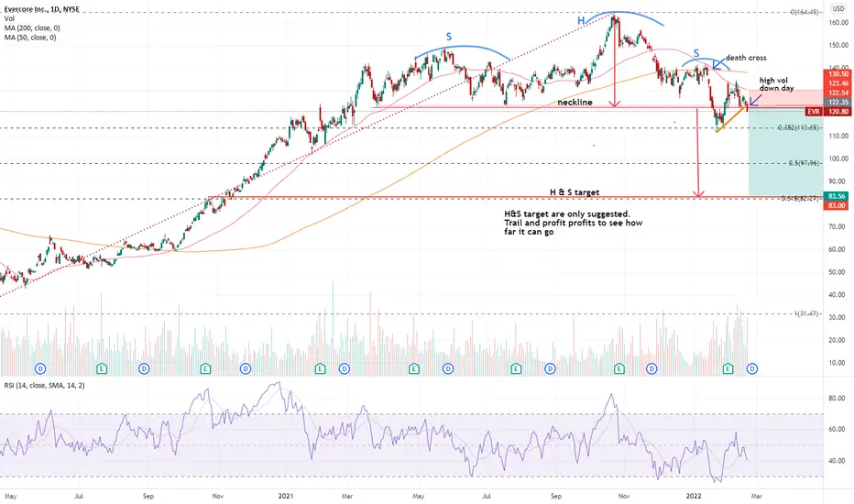Select the Vol indicator legend
The width and height of the screenshot is (854, 504).
[9, 18]
